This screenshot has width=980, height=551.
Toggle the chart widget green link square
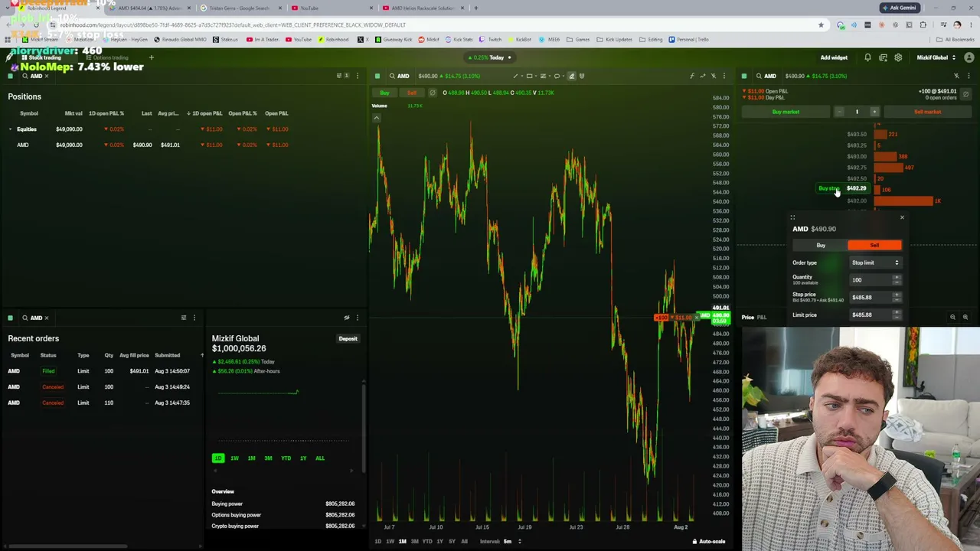click(x=377, y=76)
